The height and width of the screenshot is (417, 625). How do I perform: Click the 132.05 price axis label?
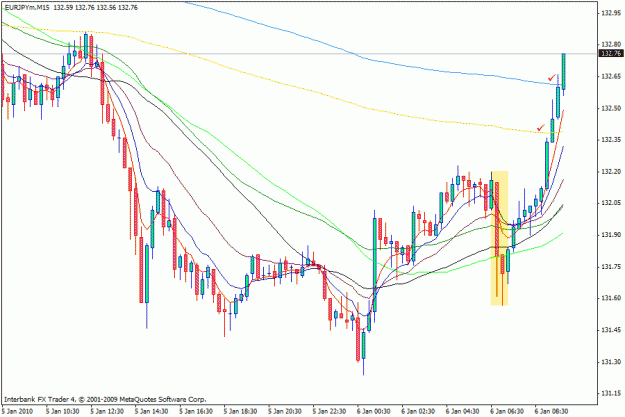pyautogui.click(x=611, y=203)
